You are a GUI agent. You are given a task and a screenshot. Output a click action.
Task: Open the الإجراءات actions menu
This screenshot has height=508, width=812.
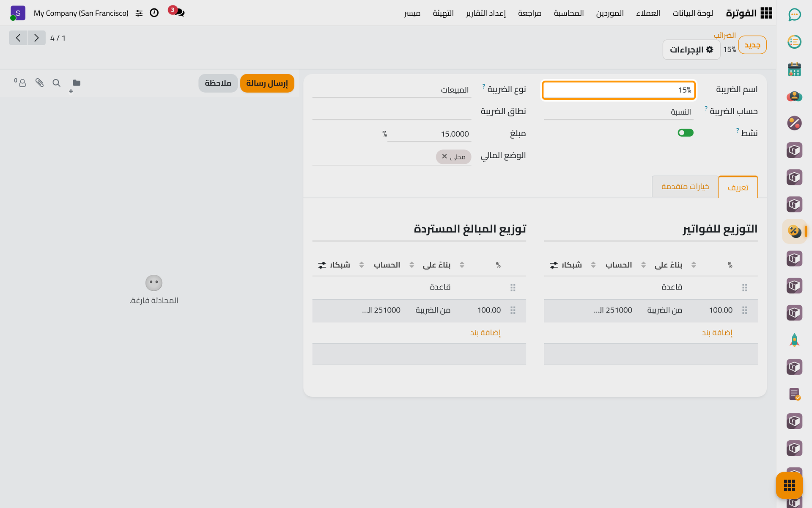[x=691, y=50]
